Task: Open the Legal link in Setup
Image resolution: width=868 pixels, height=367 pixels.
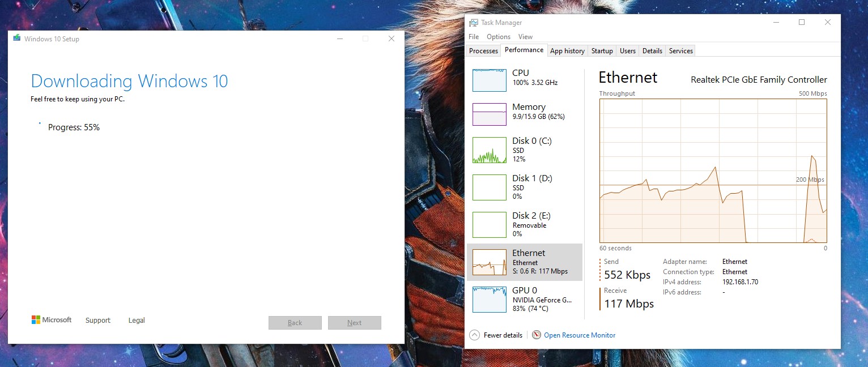Action: 137,321
